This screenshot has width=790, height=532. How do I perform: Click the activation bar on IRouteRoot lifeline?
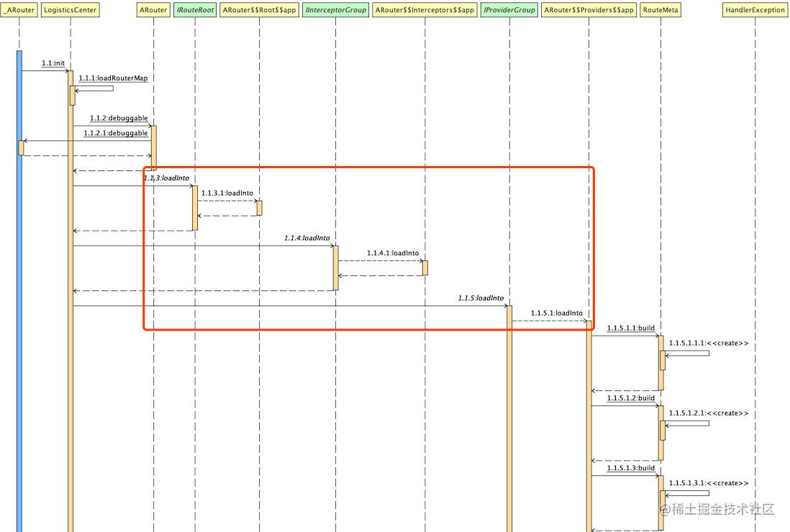[x=195, y=208]
